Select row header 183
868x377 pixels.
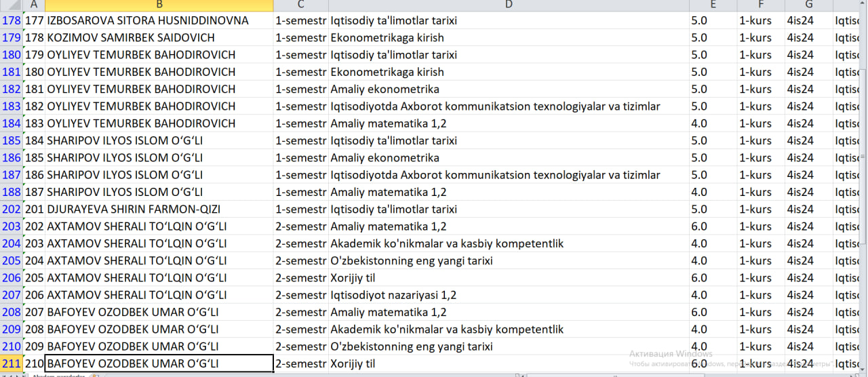click(x=11, y=106)
